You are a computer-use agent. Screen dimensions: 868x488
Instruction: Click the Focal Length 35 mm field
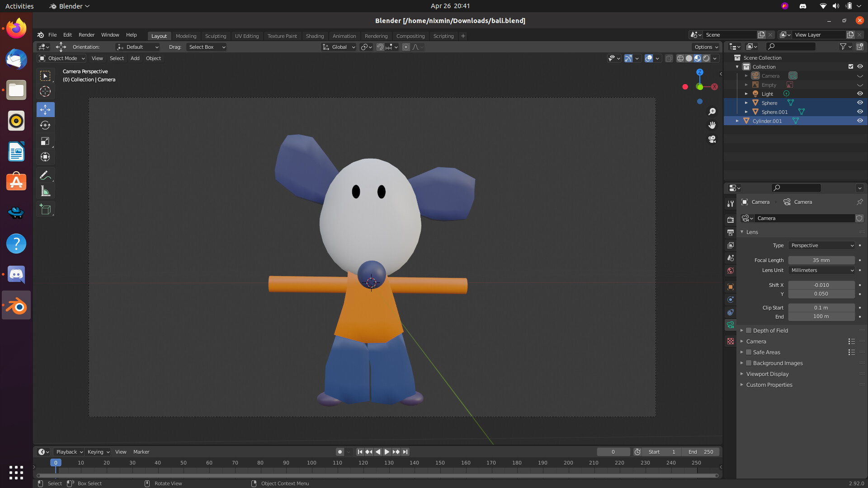point(821,260)
